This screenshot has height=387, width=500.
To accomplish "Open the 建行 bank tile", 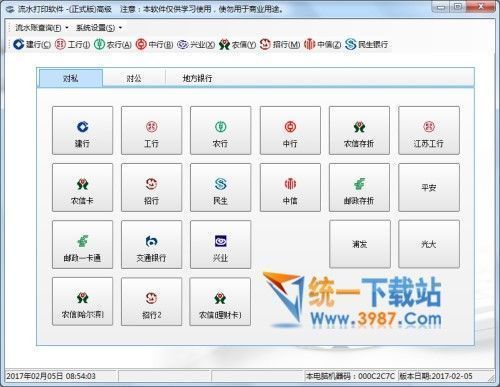I will click(x=82, y=130).
